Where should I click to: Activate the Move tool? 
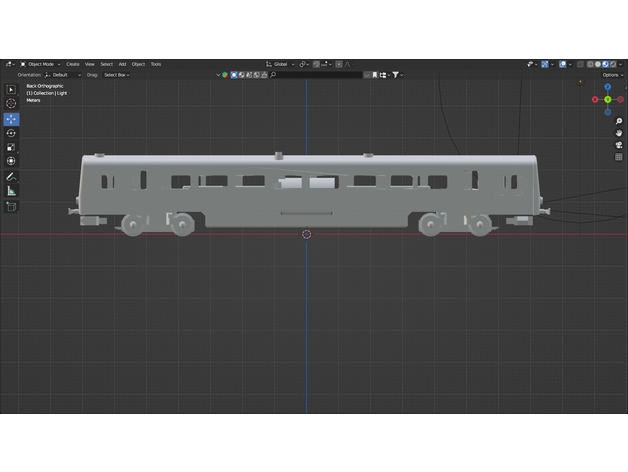tap(11, 119)
